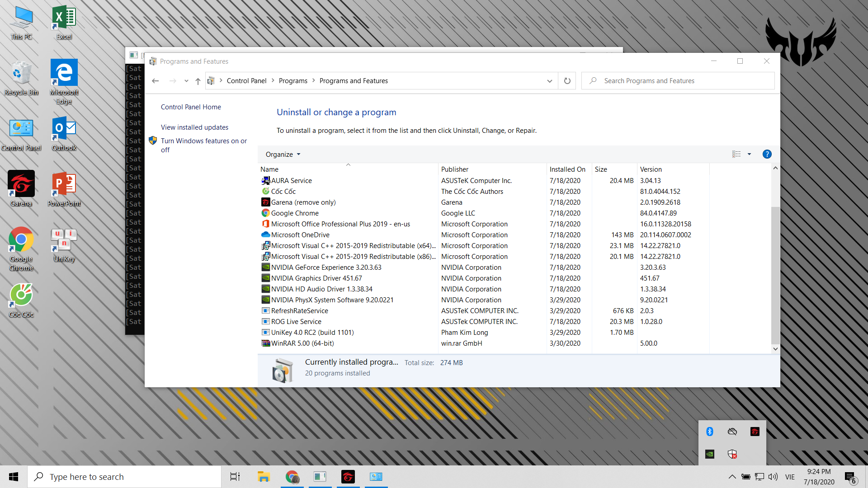Open the Windows Start menu

pyautogui.click(x=14, y=477)
